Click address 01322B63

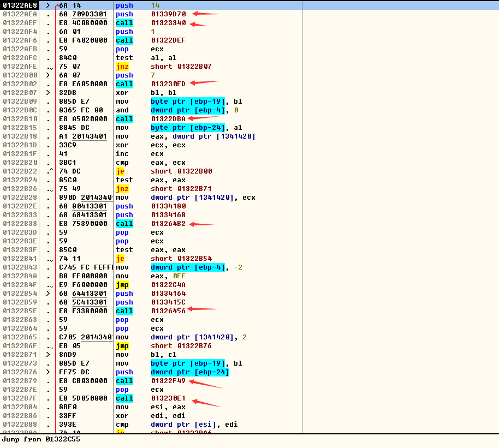(20, 319)
